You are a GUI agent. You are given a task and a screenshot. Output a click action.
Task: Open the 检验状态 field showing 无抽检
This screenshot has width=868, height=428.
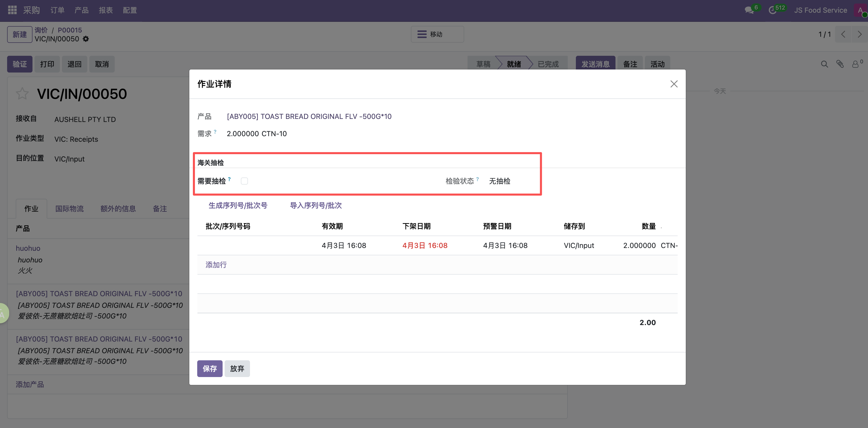499,181
